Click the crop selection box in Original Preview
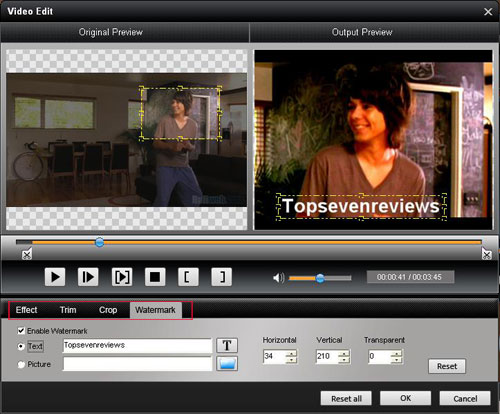 [180, 113]
